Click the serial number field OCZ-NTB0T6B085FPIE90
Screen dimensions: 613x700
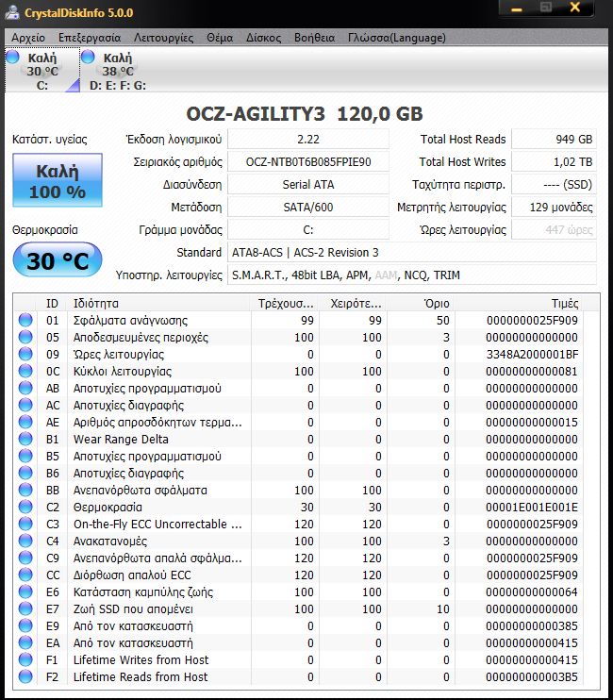point(308,162)
